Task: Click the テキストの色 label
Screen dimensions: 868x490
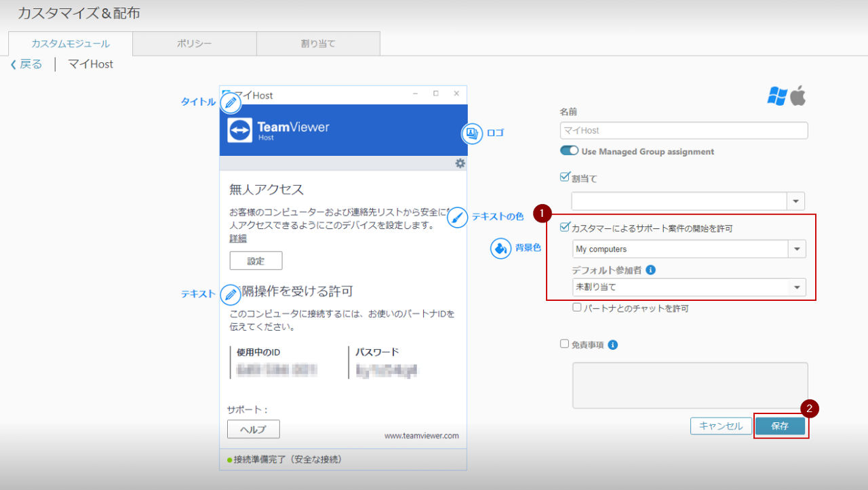Action: click(x=498, y=217)
